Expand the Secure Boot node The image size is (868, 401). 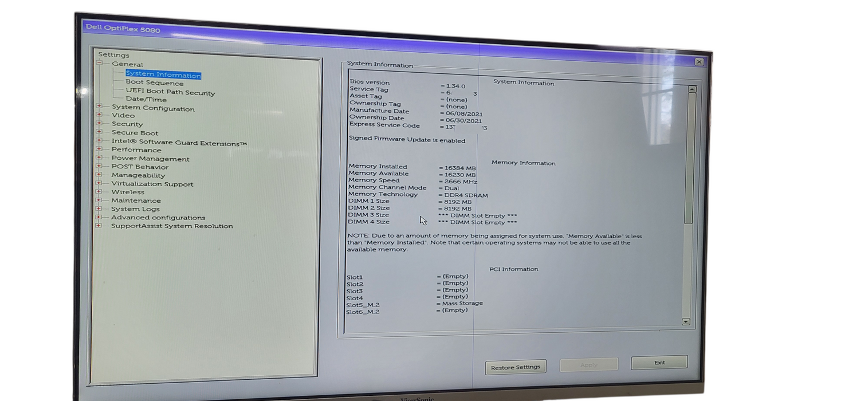point(99,132)
